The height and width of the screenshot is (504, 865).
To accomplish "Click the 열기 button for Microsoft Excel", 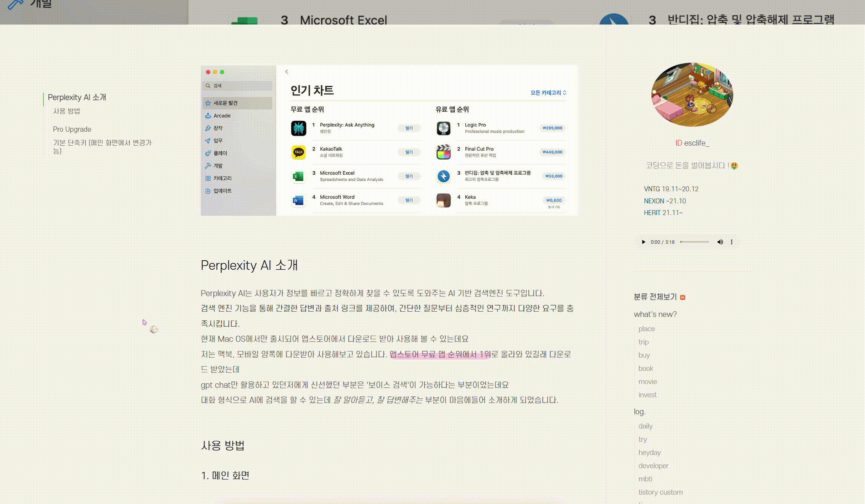I will pyautogui.click(x=409, y=176).
